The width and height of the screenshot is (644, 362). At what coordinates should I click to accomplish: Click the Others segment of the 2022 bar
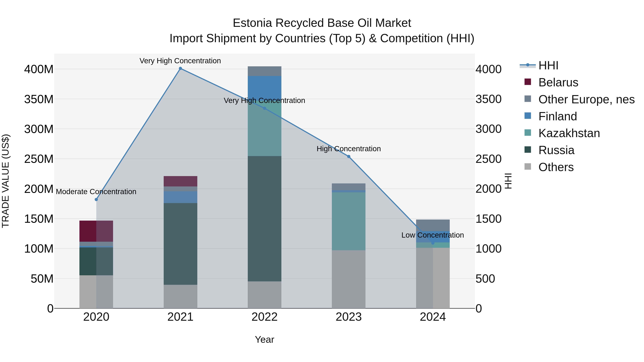pos(265,295)
